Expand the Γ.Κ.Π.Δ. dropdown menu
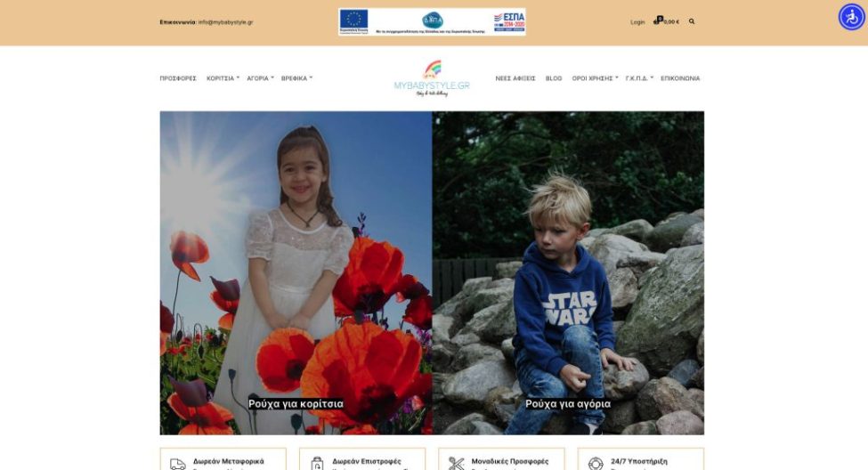 pyautogui.click(x=639, y=78)
